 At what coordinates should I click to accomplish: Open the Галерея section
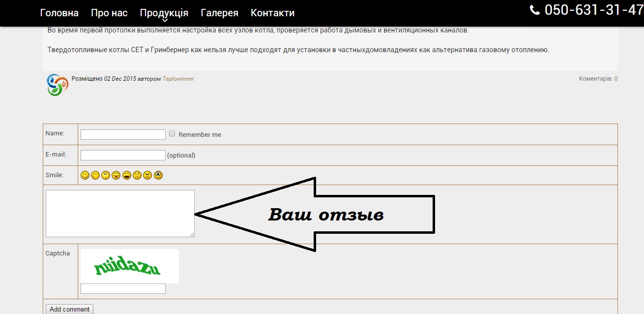[219, 13]
